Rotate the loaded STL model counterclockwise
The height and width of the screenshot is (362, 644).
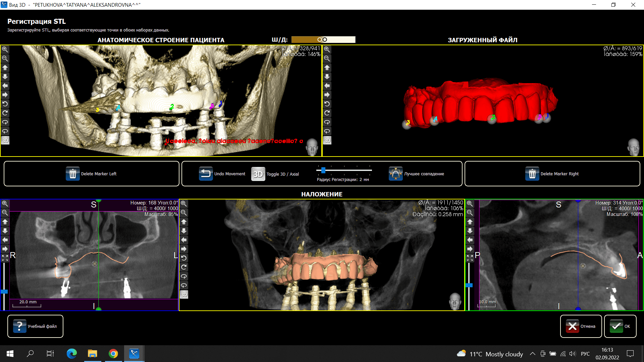(x=327, y=104)
